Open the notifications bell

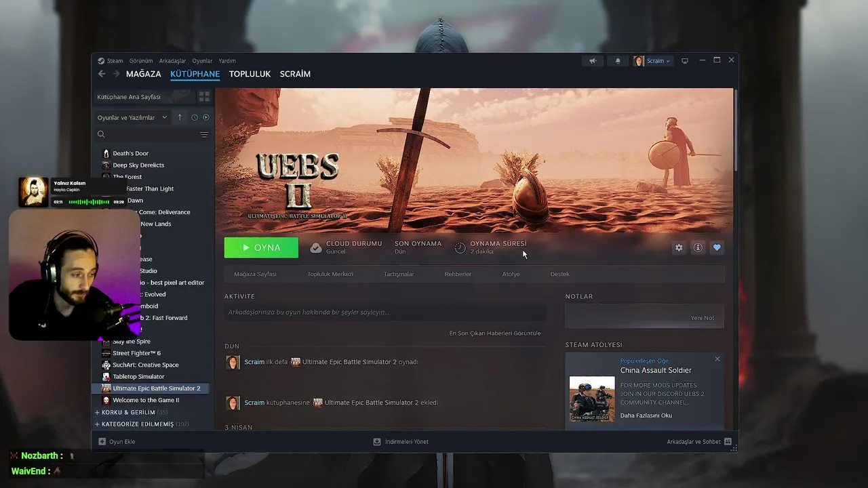point(618,61)
